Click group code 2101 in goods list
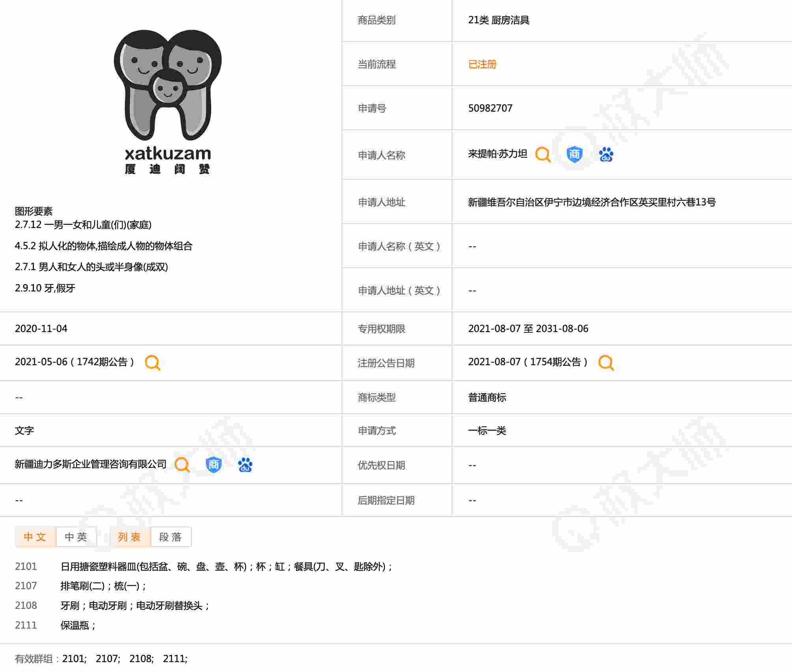Screen dimensions: 792x672 pos(26,567)
